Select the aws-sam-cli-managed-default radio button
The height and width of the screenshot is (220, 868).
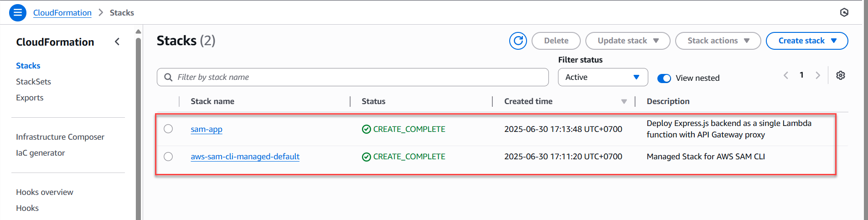point(168,157)
